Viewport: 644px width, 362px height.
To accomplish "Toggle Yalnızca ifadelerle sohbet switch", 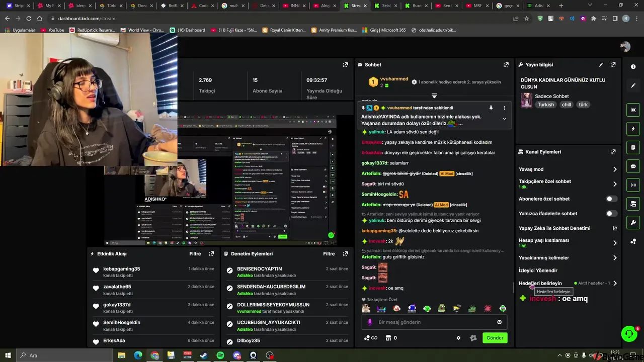I will coord(611,214).
